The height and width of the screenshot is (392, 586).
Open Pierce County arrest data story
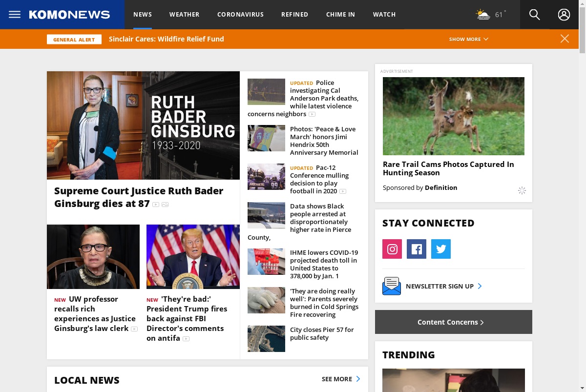[x=320, y=222]
